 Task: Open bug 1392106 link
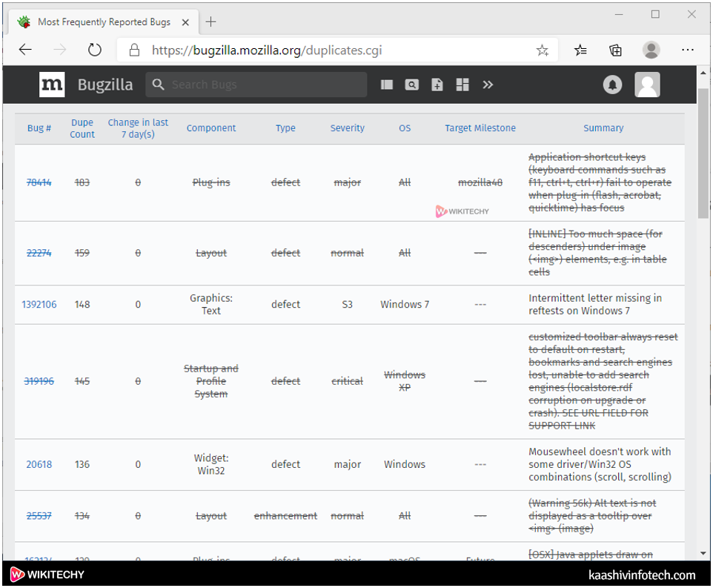[39, 305]
